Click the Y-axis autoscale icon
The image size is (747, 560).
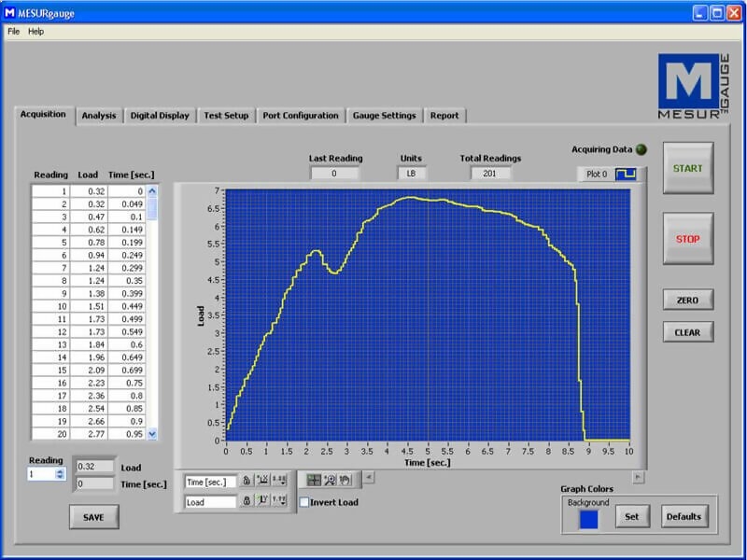point(262,501)
